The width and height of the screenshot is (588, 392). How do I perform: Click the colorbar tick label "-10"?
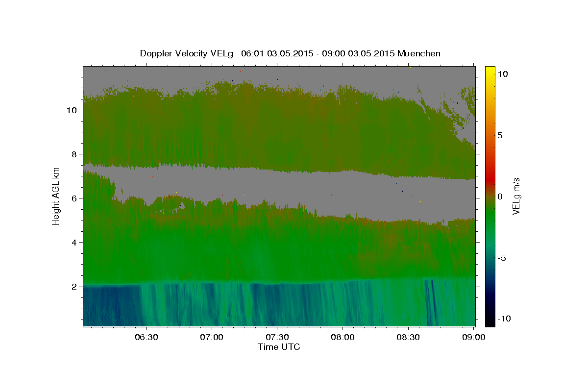coord(504,318)
